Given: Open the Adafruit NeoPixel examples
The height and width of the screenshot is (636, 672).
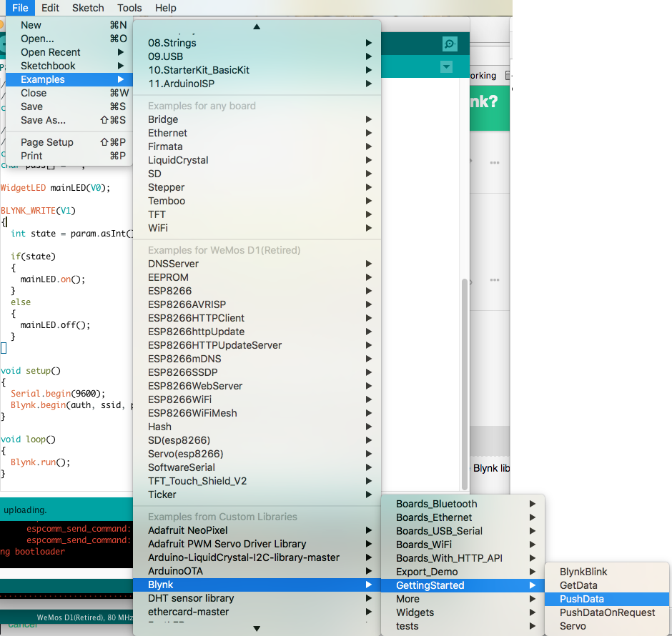Looking at the screenshot, I should [x=257, y=531].
